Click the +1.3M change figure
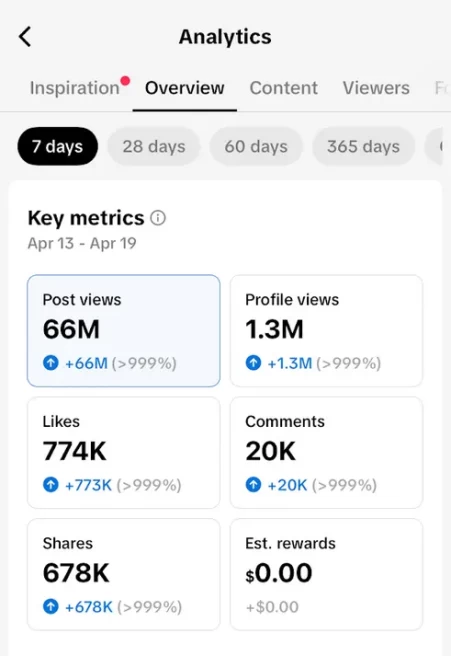Viewport: 451px width, 656px height. point(290,363)
